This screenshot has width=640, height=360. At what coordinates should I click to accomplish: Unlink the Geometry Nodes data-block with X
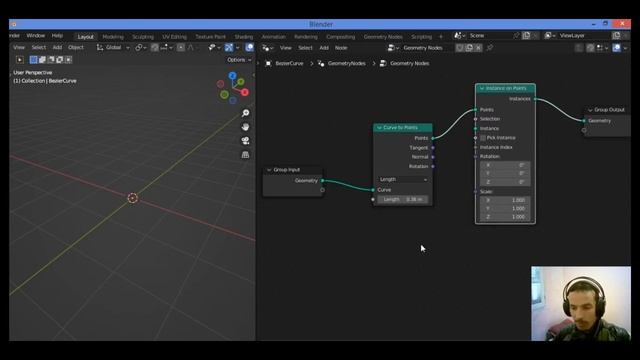(x=478, y=48)
